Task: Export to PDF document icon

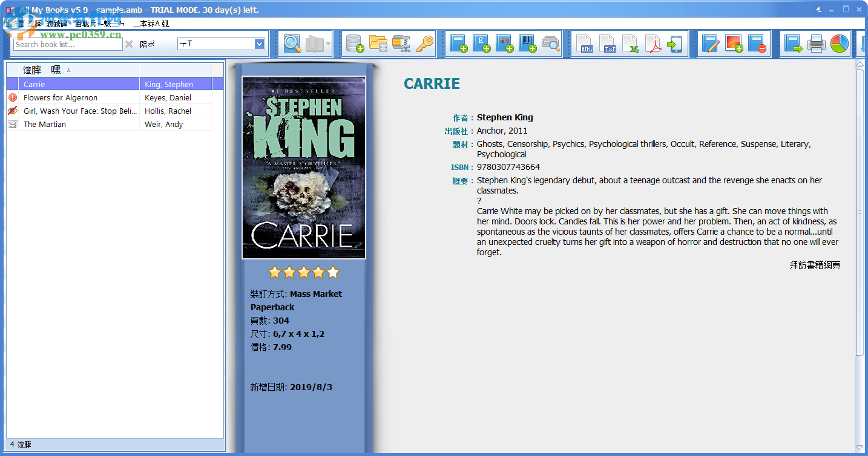Action: point(654,44)
